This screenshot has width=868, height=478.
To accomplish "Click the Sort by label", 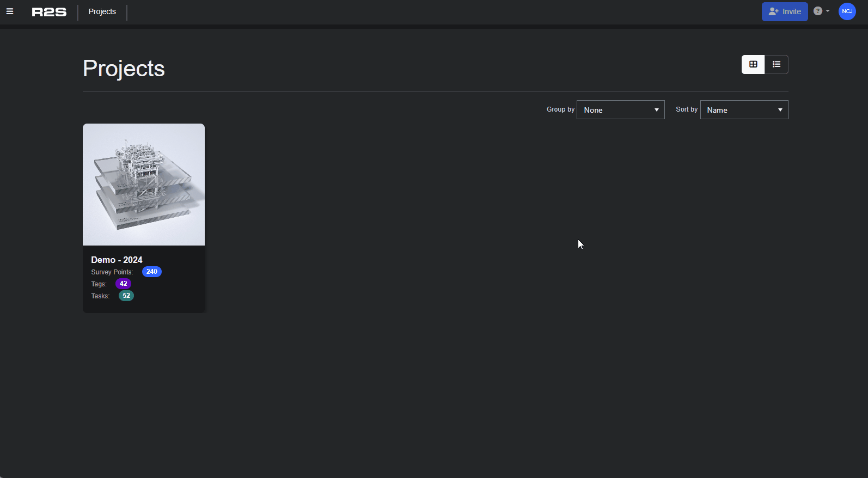I will coord(687,109).
